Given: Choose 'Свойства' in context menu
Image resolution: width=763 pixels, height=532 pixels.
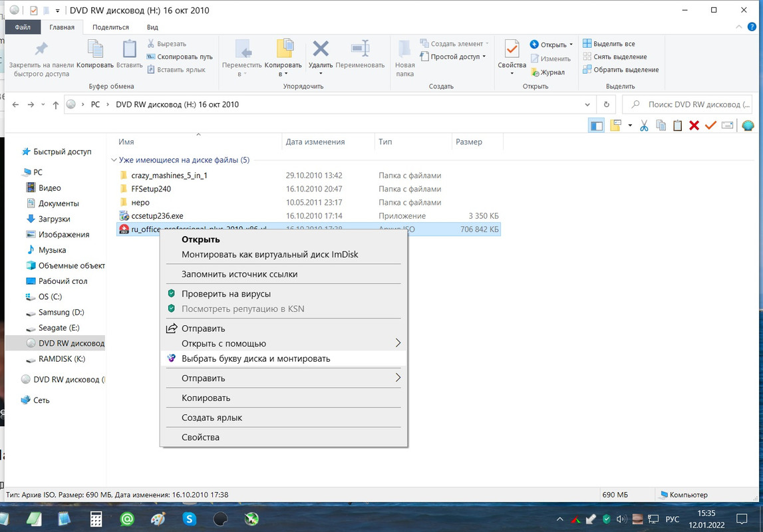Looking at the screenshot, I should [283, 437].
